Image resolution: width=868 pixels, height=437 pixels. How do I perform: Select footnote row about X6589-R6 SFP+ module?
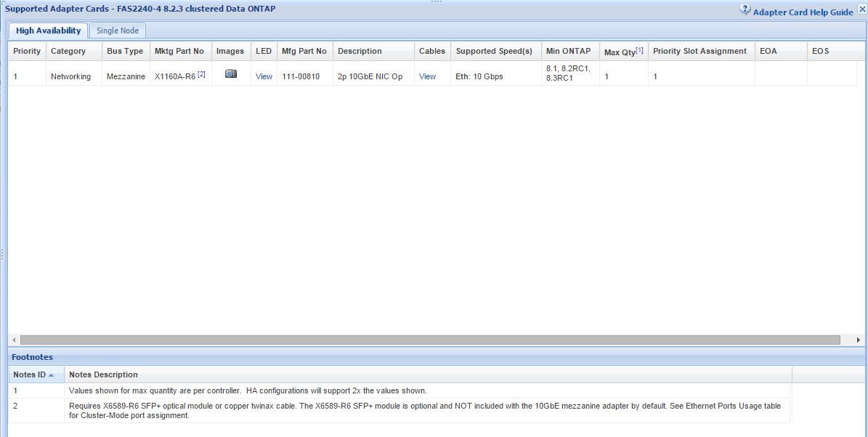tap(399, 410)
